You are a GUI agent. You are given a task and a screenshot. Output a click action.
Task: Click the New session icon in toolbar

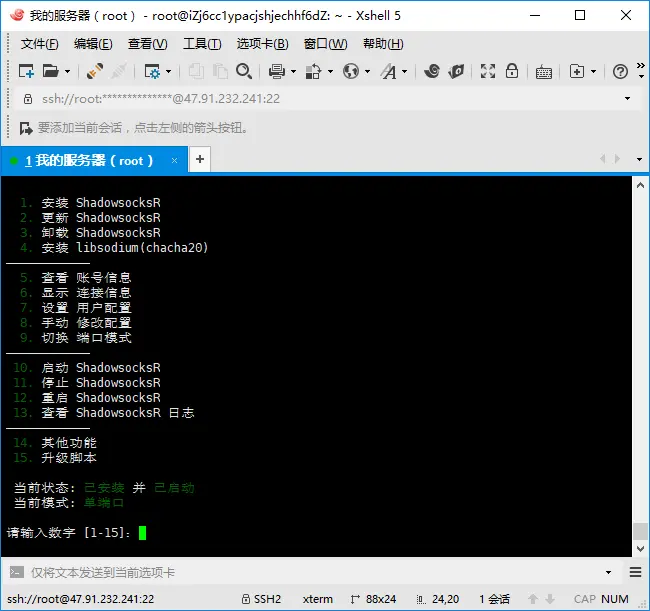[26, 71]
